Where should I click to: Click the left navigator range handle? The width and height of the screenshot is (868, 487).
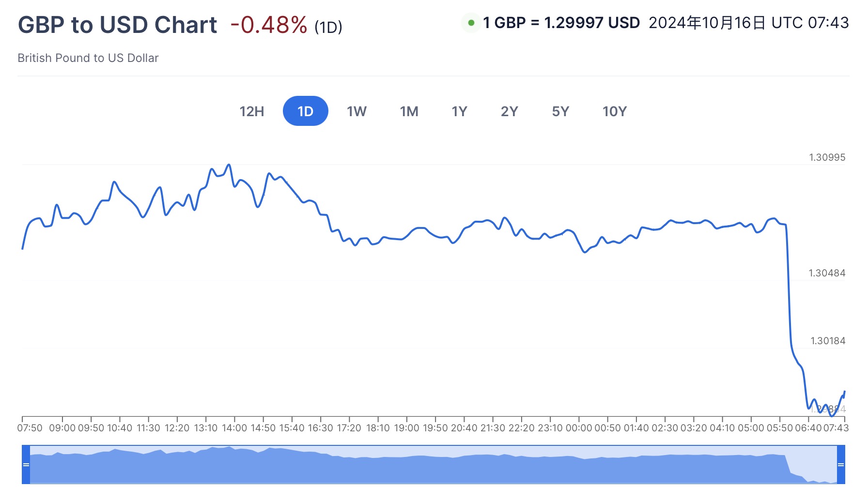pos(26,465)
